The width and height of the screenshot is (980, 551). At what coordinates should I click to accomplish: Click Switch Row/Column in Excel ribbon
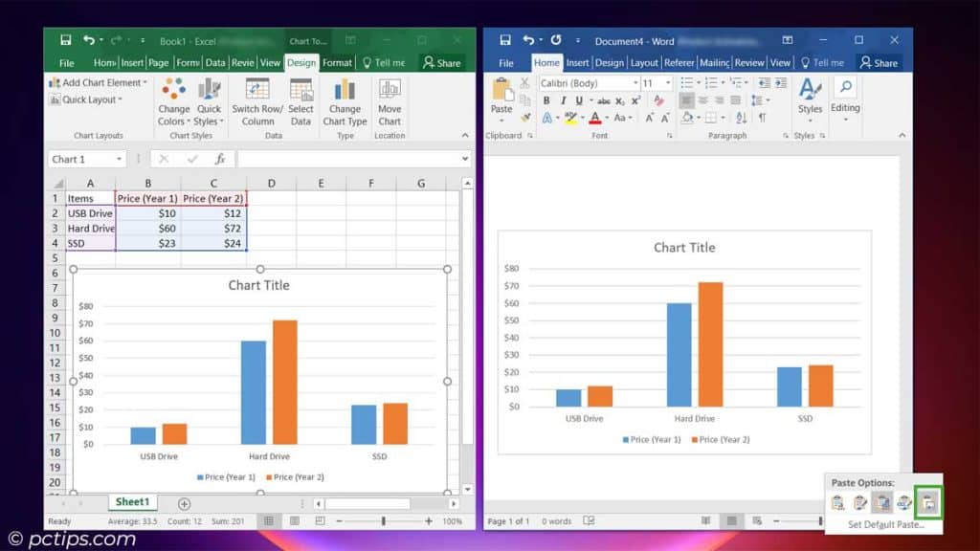[x=257, y=101]
